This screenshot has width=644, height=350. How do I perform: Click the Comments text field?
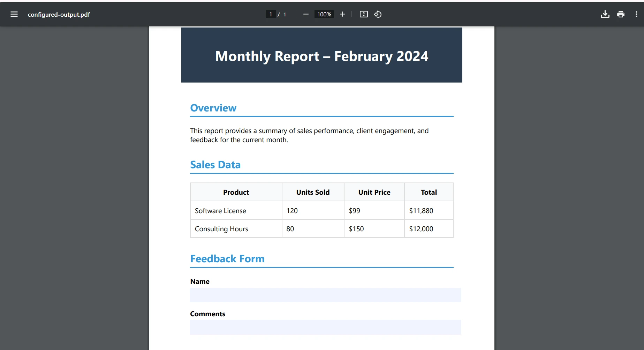point(325,327)
